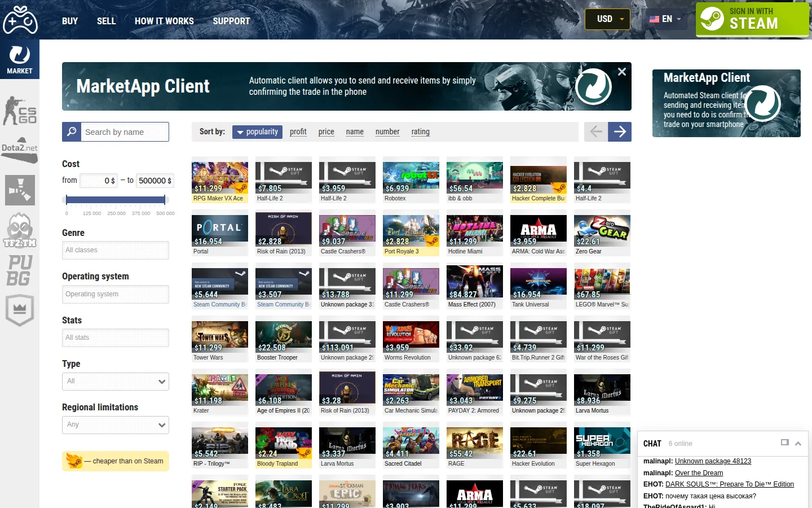Screen dimensions: 812x508
Task: Click the minimum cost input
Action: coord(99,181)
